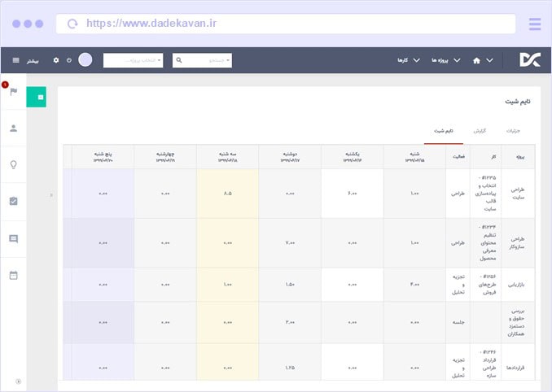Click the settings gear icon in navbar

[56, 60]
